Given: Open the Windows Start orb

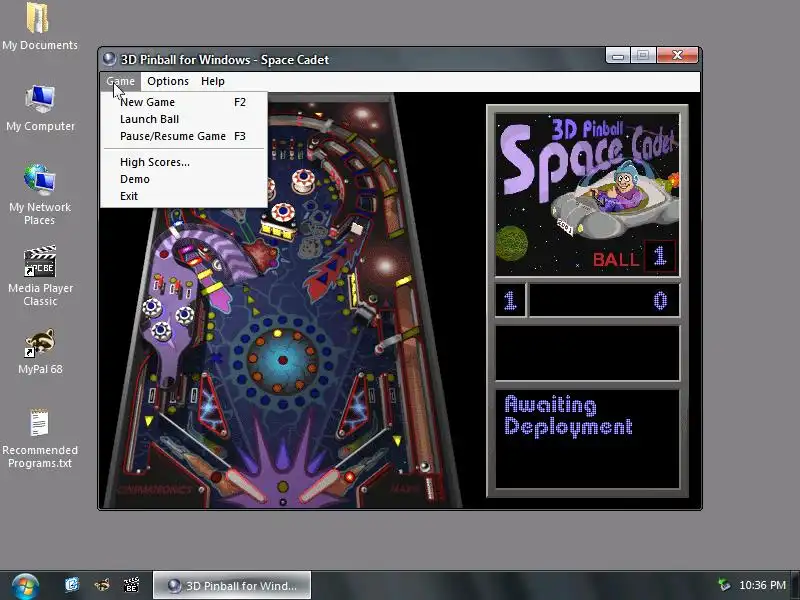Looking at the screenshot, I should tap(25, 586).
